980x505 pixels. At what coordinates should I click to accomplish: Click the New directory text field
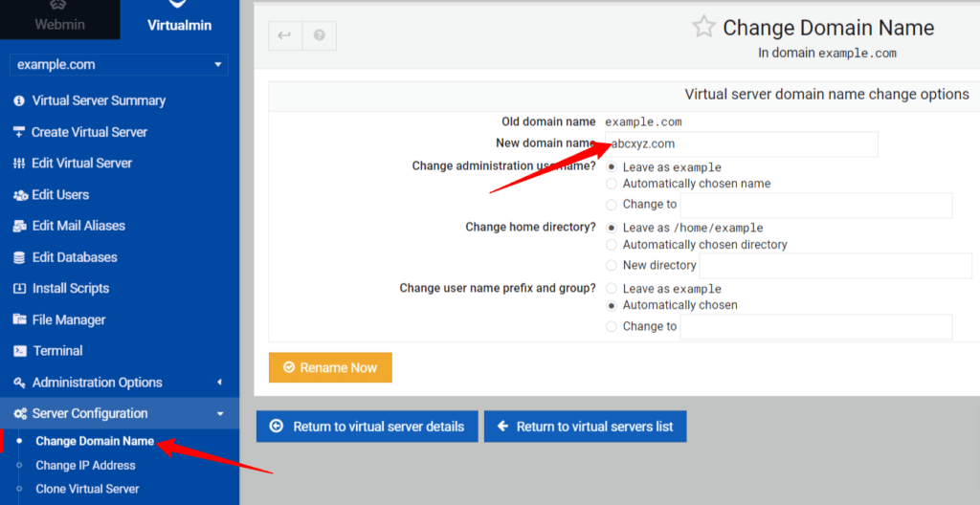[835, 266]
